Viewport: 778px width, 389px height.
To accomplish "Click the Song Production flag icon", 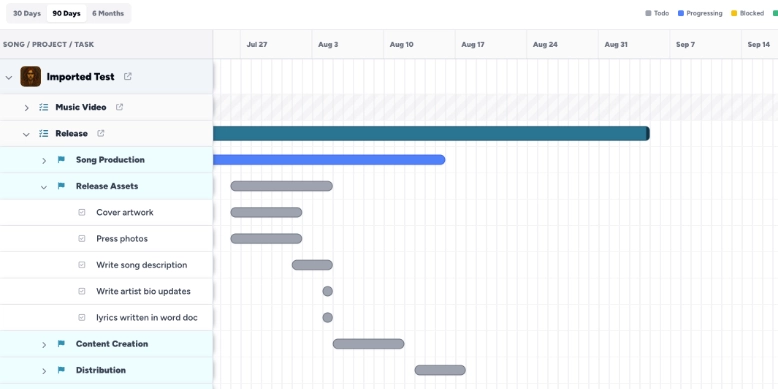I will 61,160.
